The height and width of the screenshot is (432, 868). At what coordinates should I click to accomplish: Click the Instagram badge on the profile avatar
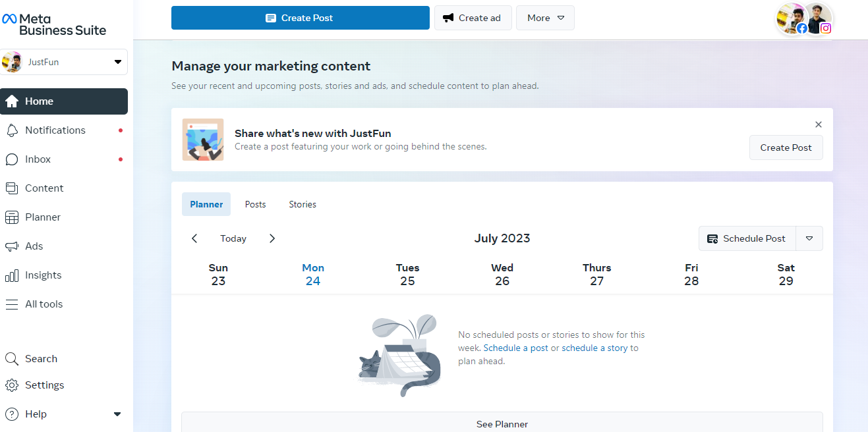tap(825, 28)
